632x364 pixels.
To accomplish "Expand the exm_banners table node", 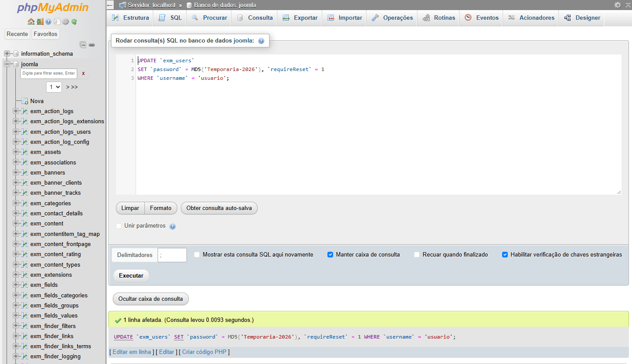I will tap(16, 172).
